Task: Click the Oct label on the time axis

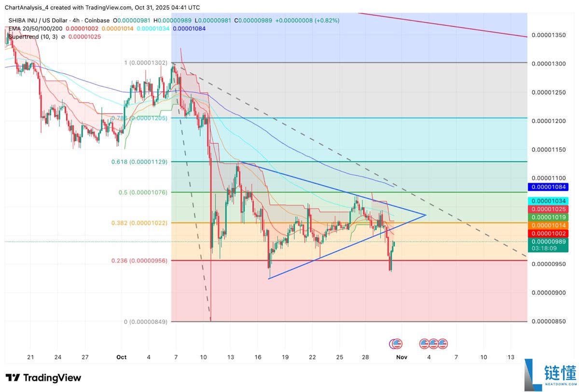Action: (121, 357)
